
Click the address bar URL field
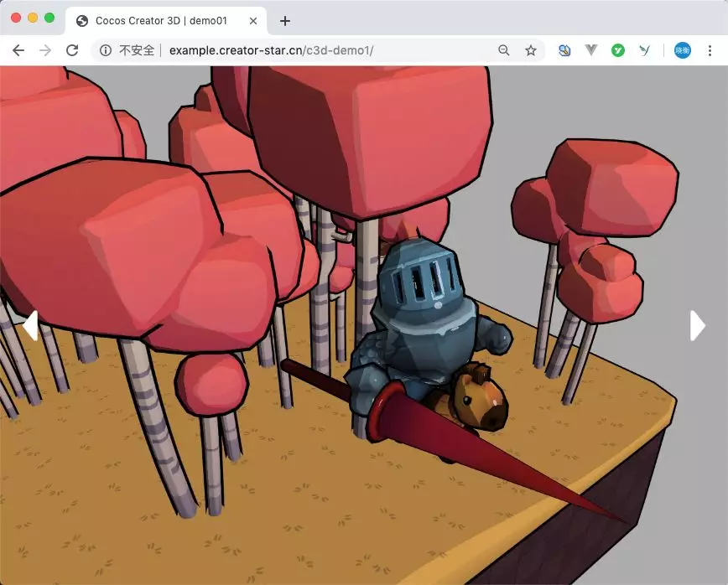click(x=318, y=50)
